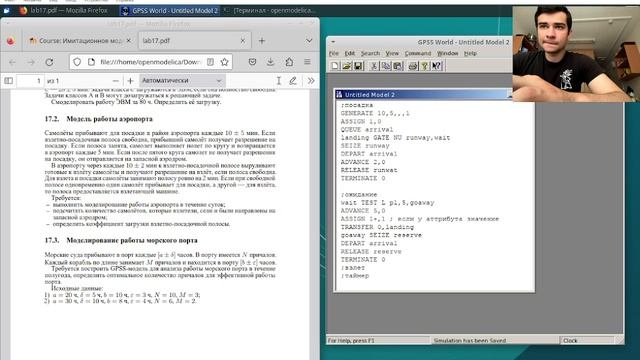Screen dimensions: 640x360
Task: Close the lab17.pdf tab
Action: (x=242, y=41)
